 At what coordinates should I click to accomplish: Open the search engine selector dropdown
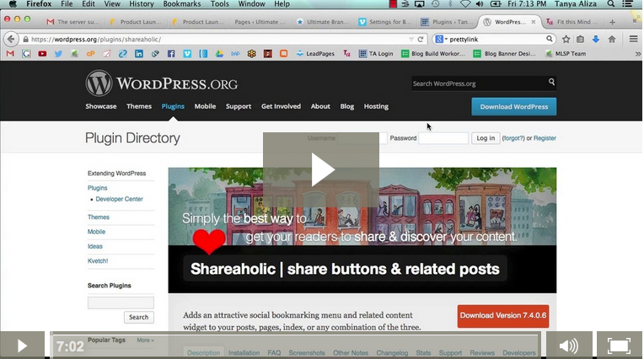pyautogui.click(x=442, y=40)
